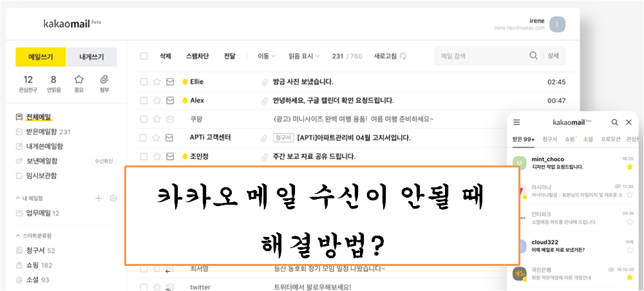This screenshot has width=644, height=291.
Task: Switch to mobile 쇼핑 tab
Action: (x=571, y=139)
